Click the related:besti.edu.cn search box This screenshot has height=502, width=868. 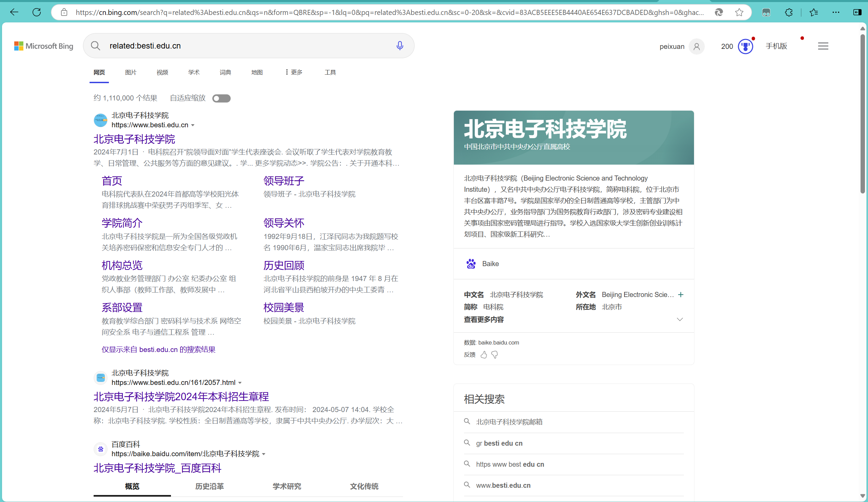248,46
